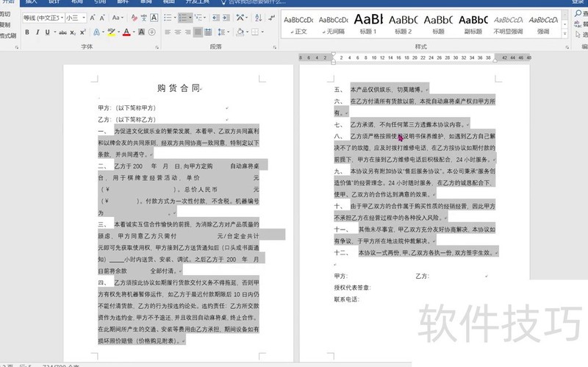
Task: Open styles pane launcher
Action: (567, 47)
